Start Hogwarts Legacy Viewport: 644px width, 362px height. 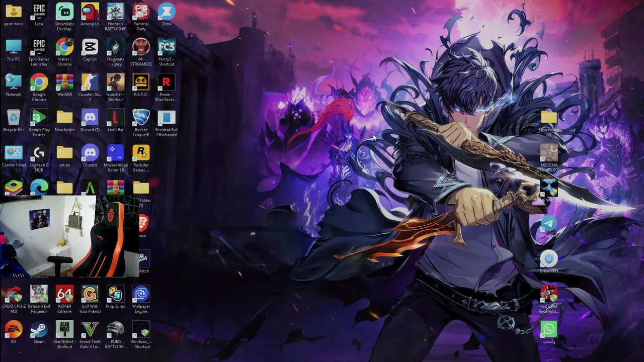coord(115,52)
